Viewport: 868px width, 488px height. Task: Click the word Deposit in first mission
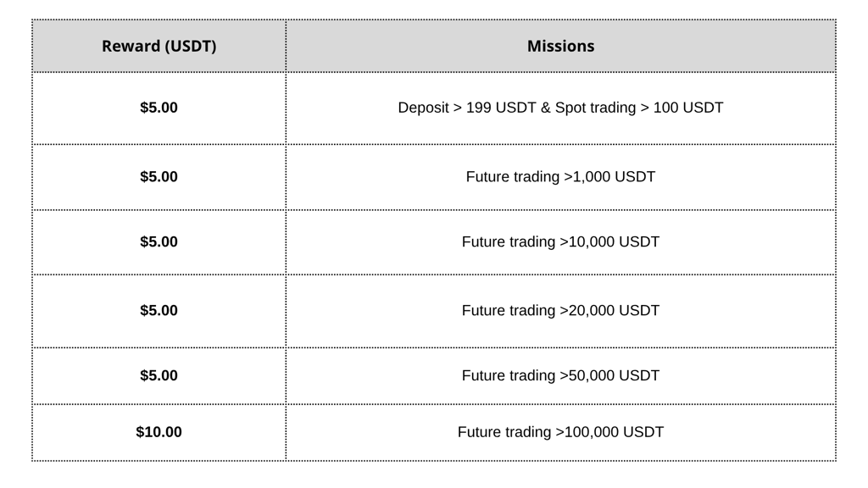(424, 108)
